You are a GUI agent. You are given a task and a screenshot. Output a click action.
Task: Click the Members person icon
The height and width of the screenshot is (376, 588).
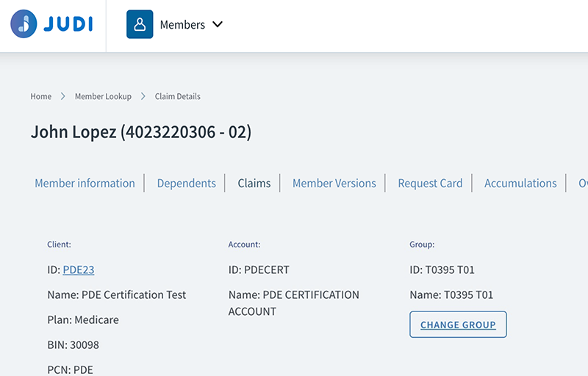click(x=140, y=24)
